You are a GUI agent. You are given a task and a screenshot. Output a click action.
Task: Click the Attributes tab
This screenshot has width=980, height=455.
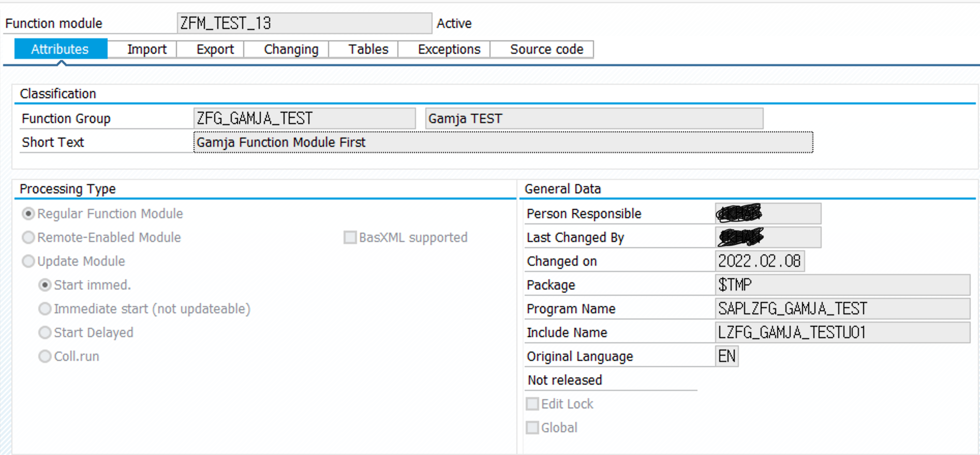pyautogui.click(x=60, y=50)
